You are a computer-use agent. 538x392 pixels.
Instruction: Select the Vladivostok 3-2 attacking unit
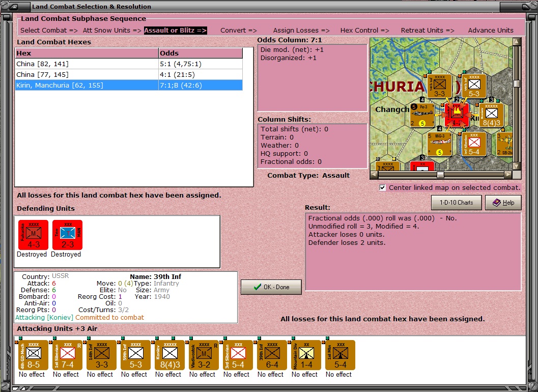[x=204, y=355]
